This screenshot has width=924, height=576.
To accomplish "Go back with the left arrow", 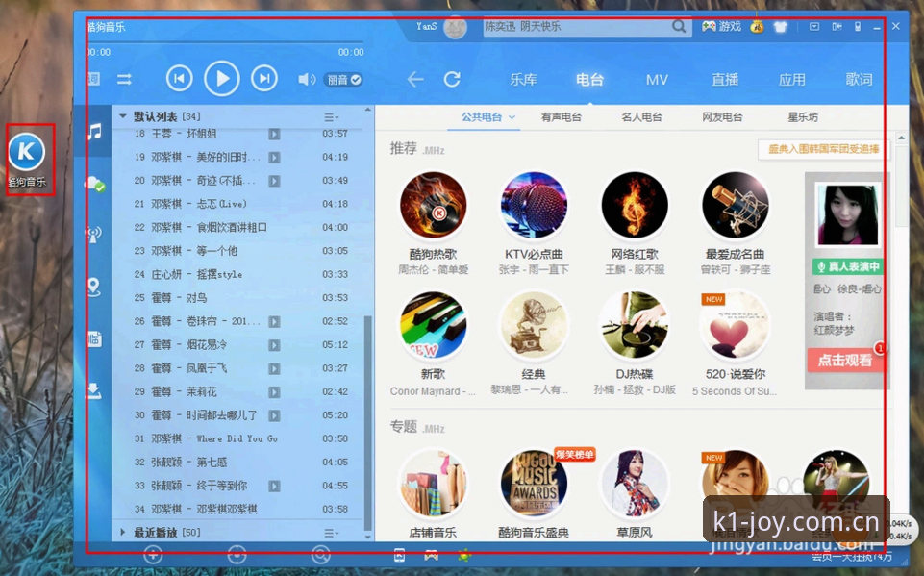I will click(415, 79).
